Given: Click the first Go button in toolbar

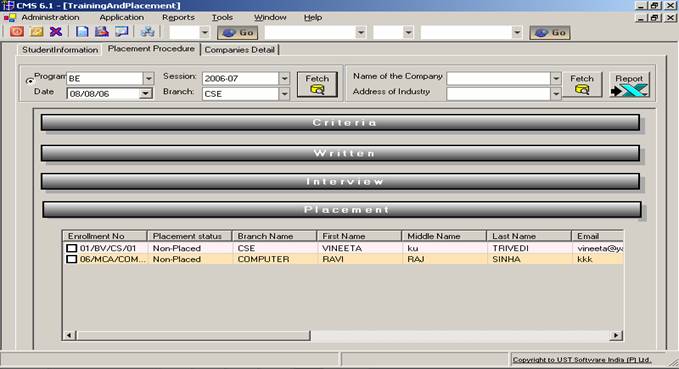Looking at the screenshot, I should [x=237, y=32].
